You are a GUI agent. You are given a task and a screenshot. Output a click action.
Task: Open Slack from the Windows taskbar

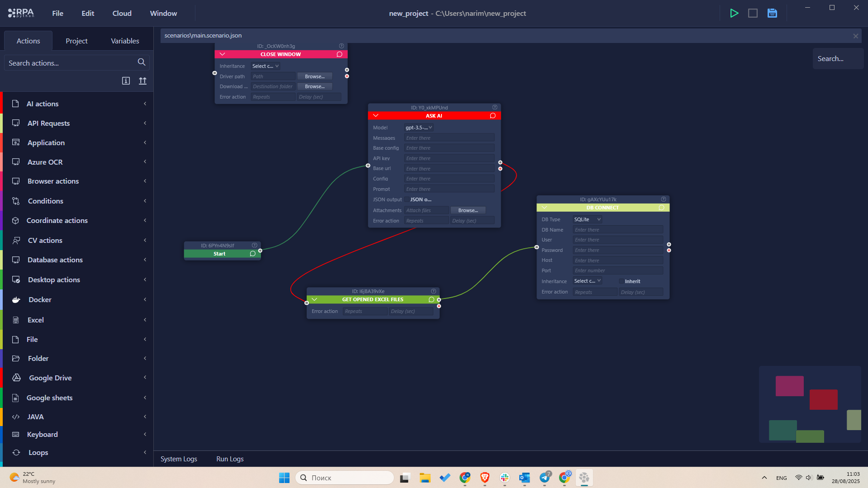(505, 478)
